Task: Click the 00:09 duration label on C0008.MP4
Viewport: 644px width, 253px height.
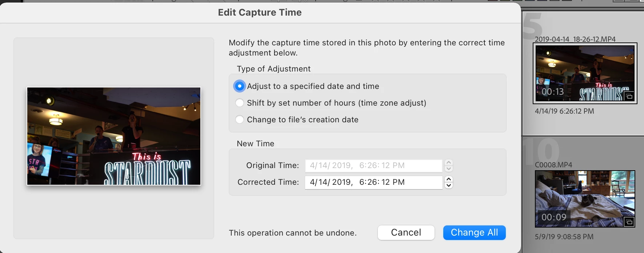Action: [x=554, y=217]
